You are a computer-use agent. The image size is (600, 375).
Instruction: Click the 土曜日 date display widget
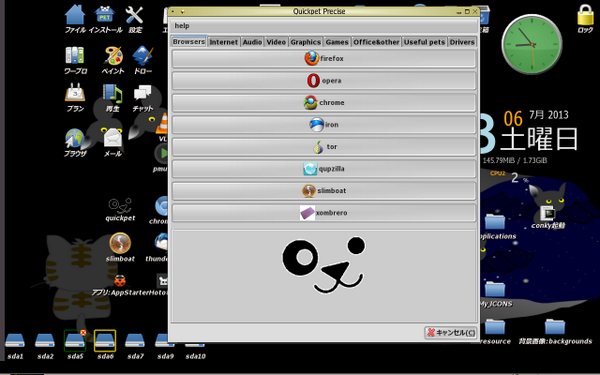539,140
